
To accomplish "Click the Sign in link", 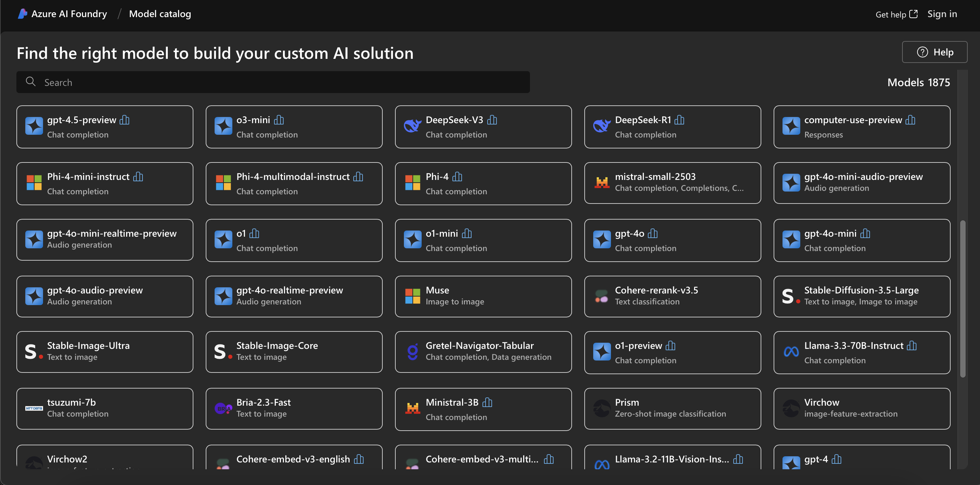I will (x=942, y=14).
